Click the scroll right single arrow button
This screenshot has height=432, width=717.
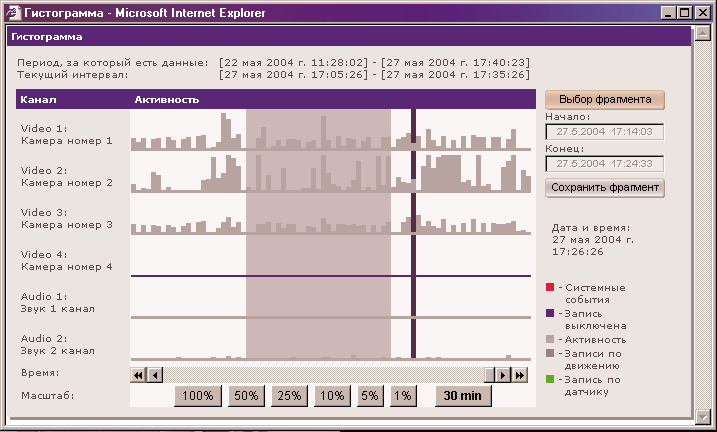click(x=504, y=375)
